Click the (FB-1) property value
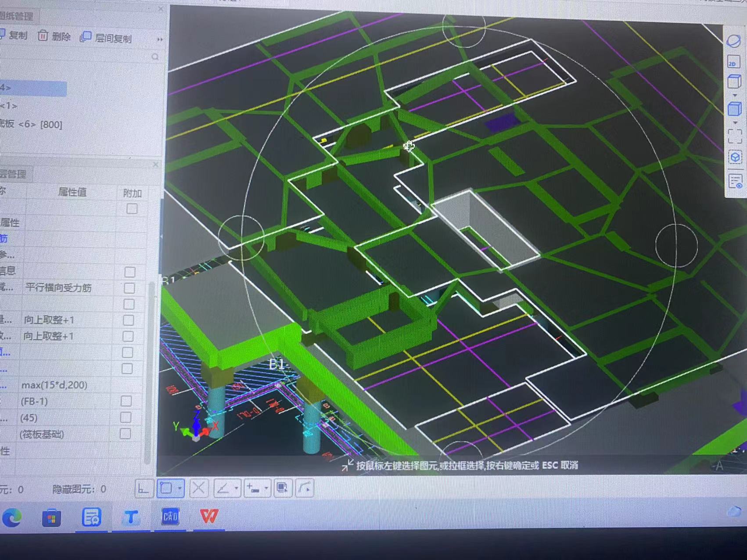747x560 pixels. click(34, 401)
